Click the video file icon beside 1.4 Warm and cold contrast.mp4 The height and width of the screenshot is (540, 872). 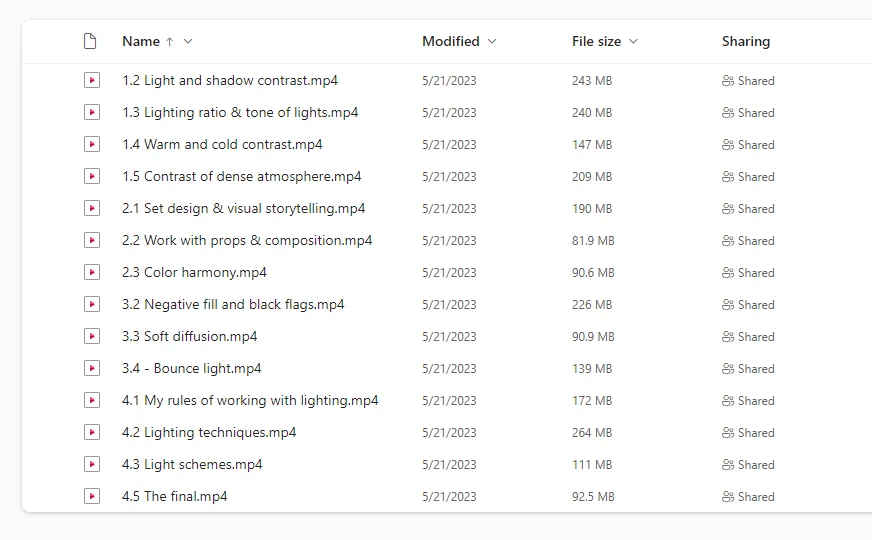pyautogui.click(x=92, y=145)
